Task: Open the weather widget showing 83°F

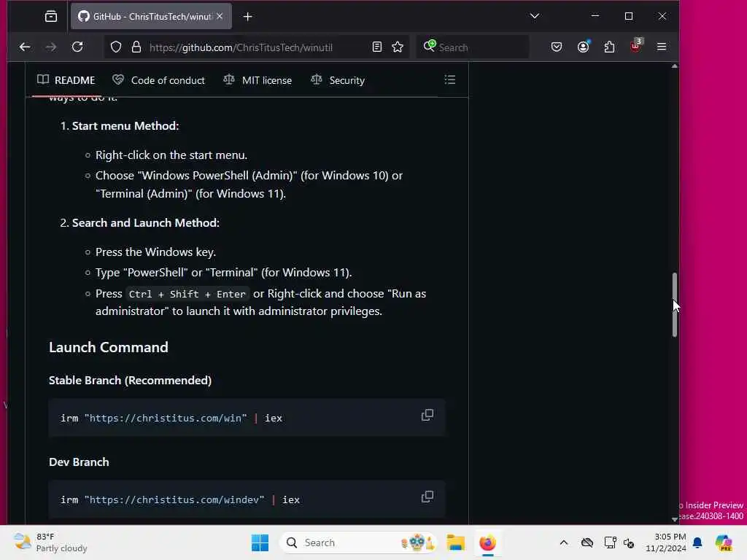Action: coord(50,542)
